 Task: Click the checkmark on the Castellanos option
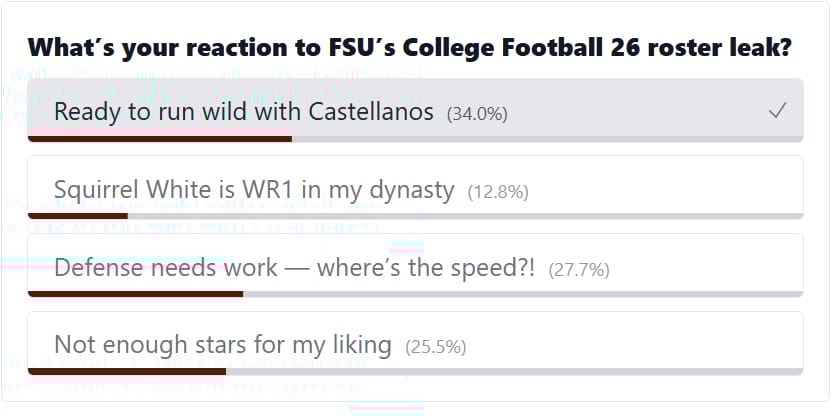[777, 111]
